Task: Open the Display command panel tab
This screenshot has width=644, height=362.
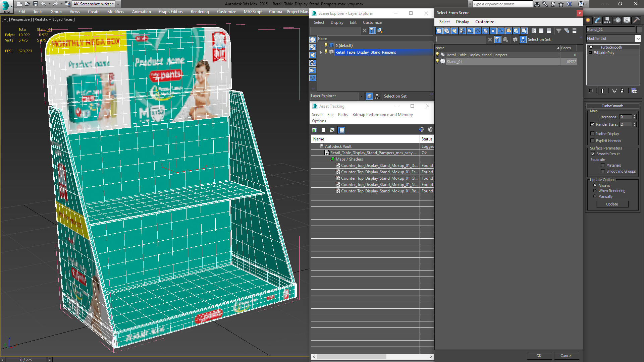Action: tap(627, 20)
